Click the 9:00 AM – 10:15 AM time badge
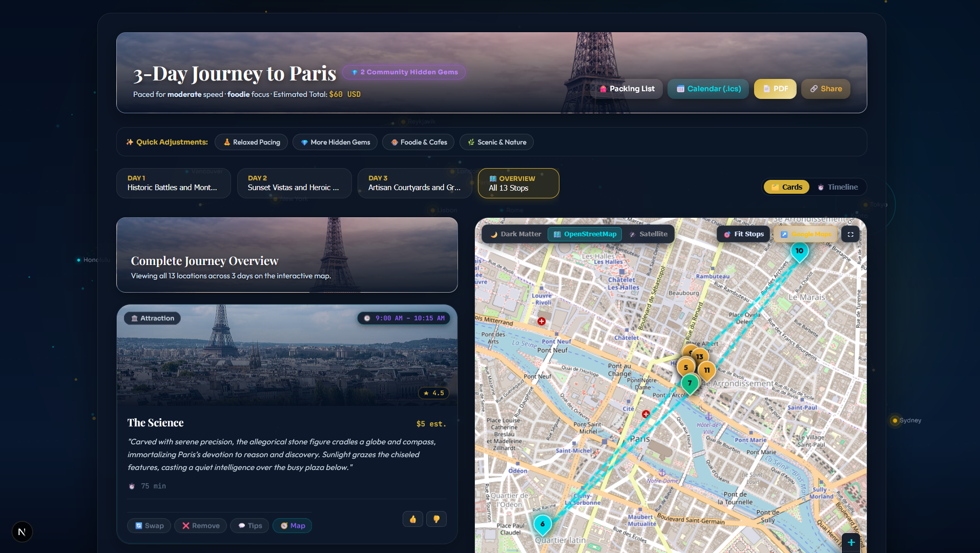This screenshot has width=980, height=553. [x=404, y=318]
